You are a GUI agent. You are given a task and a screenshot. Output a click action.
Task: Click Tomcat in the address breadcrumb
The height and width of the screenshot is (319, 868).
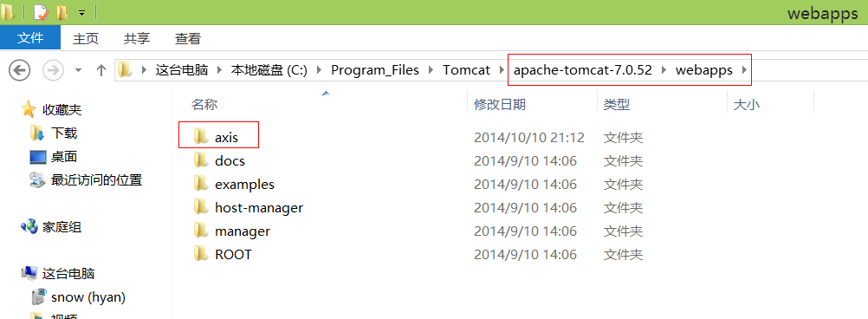tap(466, 70)
